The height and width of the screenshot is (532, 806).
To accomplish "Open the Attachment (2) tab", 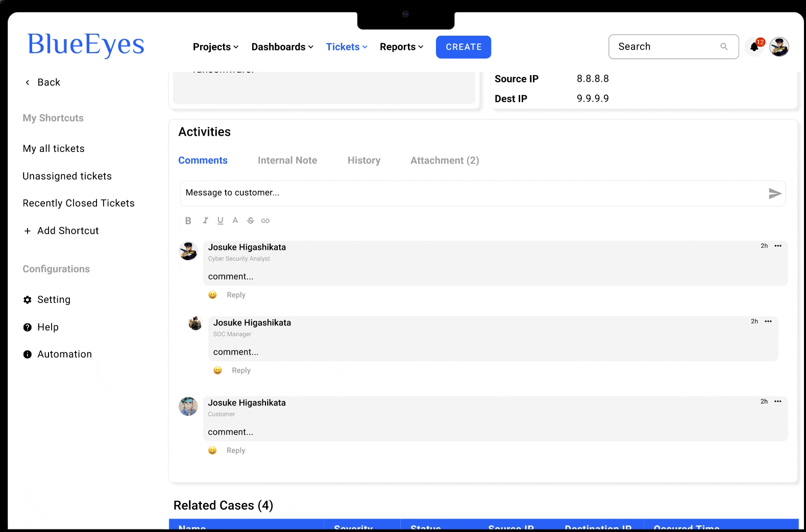I will pyautogui.click(x=445, y=160).
